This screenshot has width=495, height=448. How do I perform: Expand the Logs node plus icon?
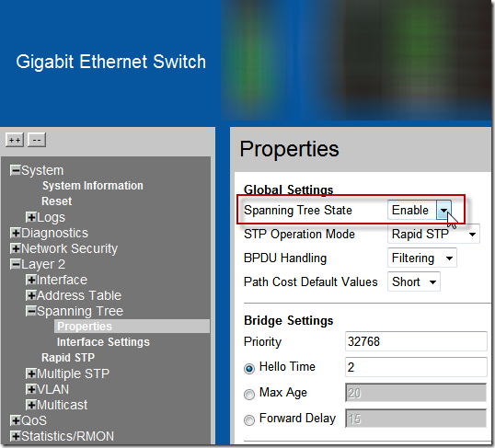pos(31,217)
